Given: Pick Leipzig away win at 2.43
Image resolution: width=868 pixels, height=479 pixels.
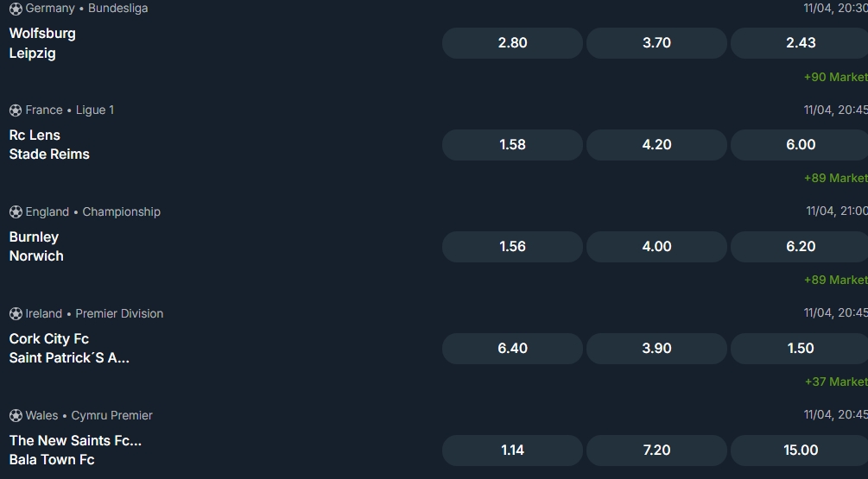Looking at the screenshot, I should 800,43.
